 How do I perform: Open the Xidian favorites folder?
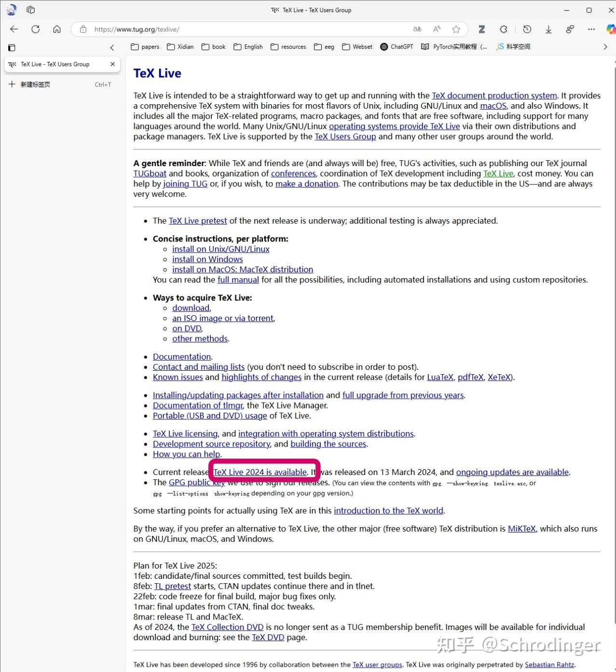(x=180, y=47)
